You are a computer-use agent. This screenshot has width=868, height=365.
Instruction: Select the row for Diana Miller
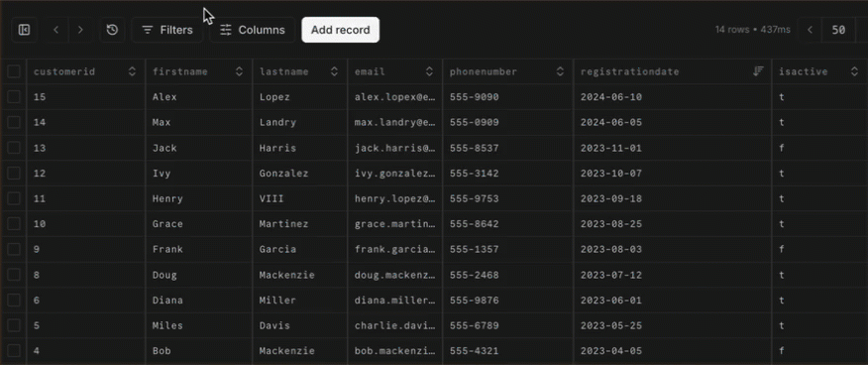(14, 301)
